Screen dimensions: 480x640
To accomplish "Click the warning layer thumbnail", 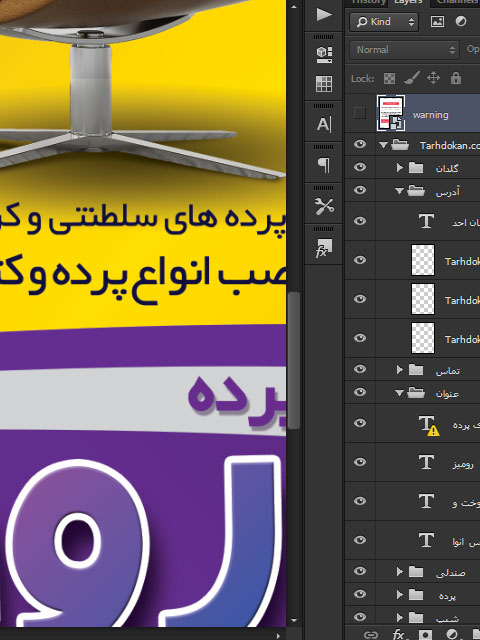I will click(391, 113).
